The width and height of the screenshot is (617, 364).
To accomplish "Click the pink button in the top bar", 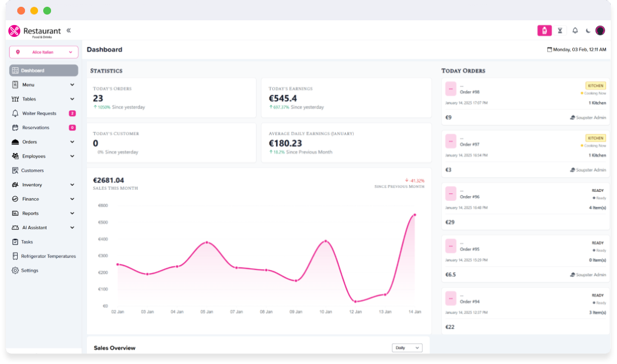I will click(x=544, y=31).
